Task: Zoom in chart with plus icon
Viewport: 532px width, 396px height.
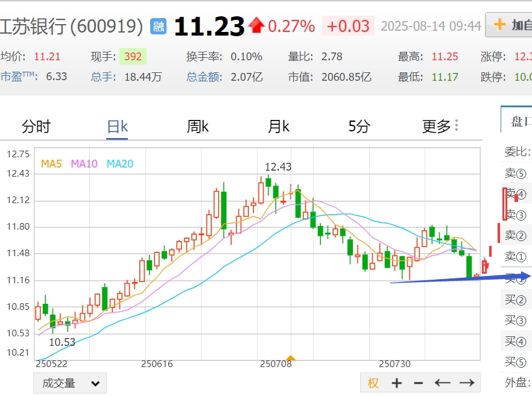Action: (397, 383)
